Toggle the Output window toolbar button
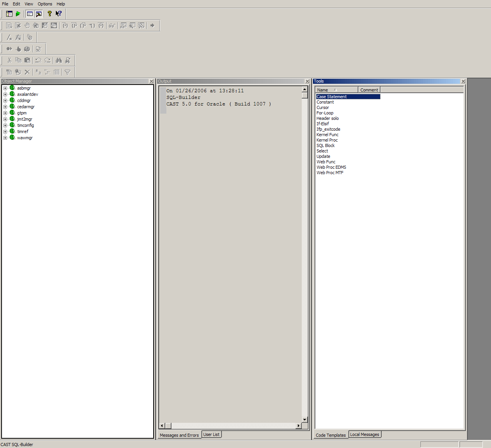 click(30, 14)
